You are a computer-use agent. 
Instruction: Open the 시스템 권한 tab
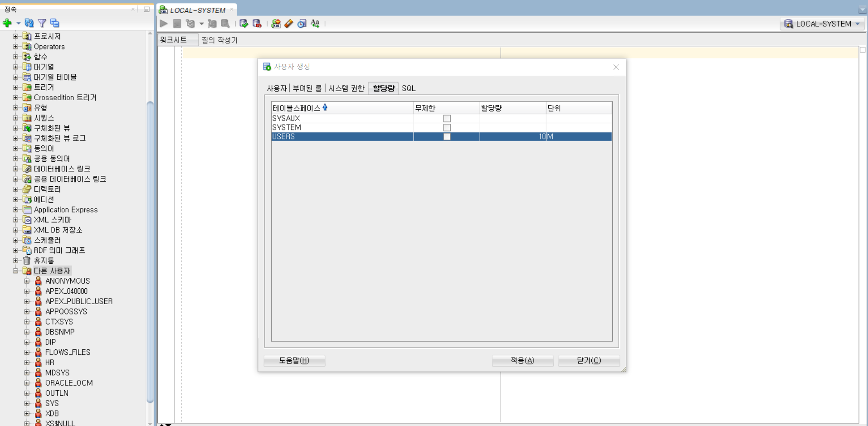point(346,88)
